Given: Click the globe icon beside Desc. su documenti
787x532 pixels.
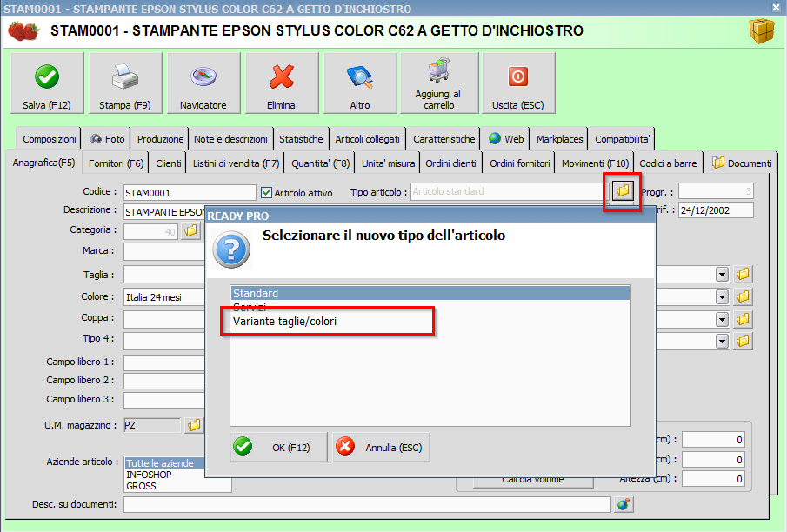Looking at the screenshot, I should point(624,504).
